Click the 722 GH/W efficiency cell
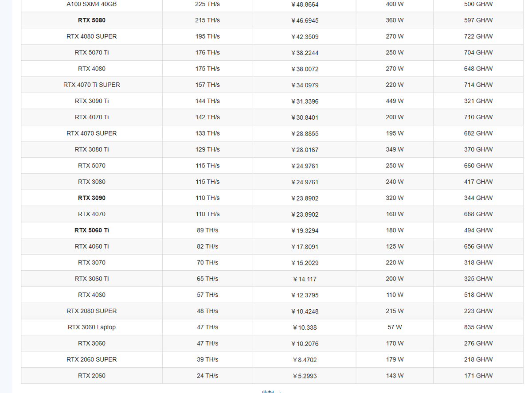This screenshot has height=393, width=532. tap(478, 36)
